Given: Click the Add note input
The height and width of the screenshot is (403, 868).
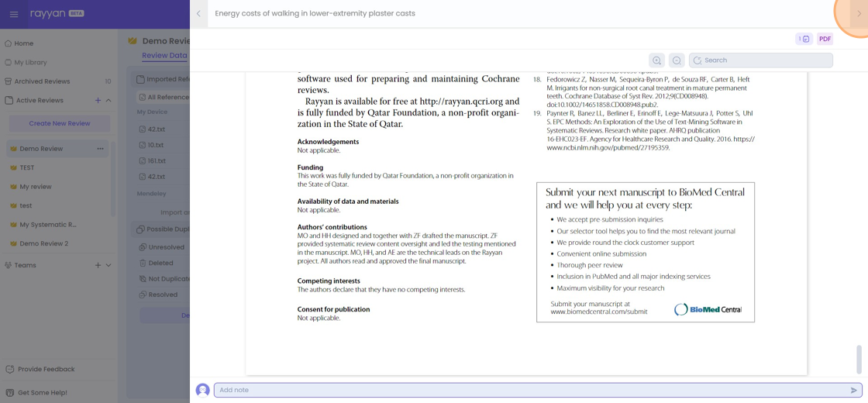Looking at the screenshot, I should [x=539, y=391].
